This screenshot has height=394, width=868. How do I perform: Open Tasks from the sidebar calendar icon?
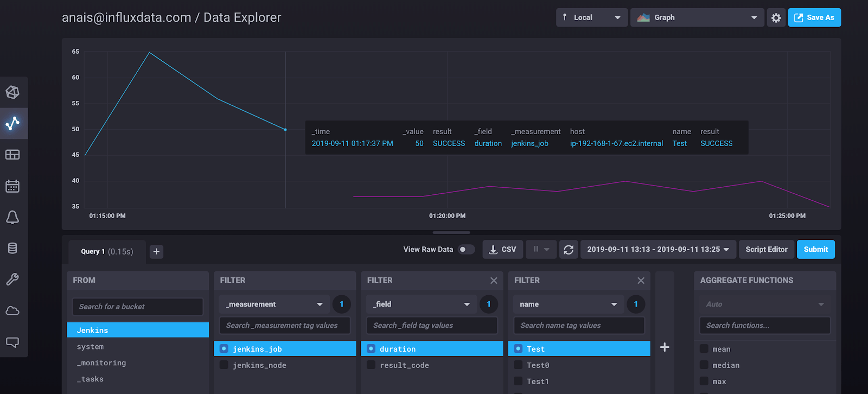pos(12,186)
